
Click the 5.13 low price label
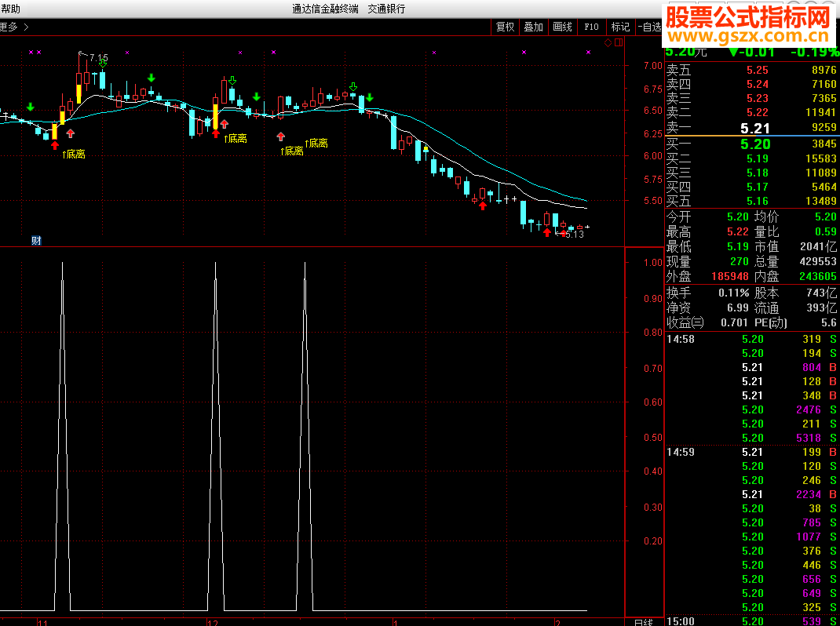(575, 234)
